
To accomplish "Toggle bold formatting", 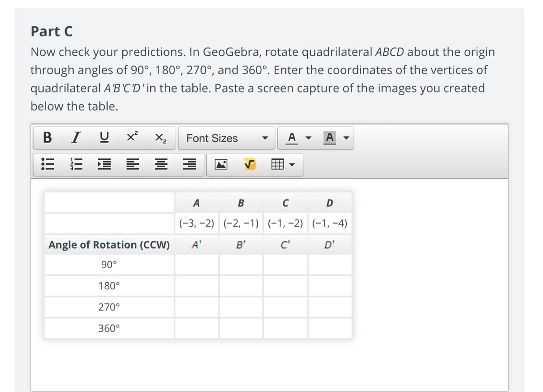I will (47, 138).
